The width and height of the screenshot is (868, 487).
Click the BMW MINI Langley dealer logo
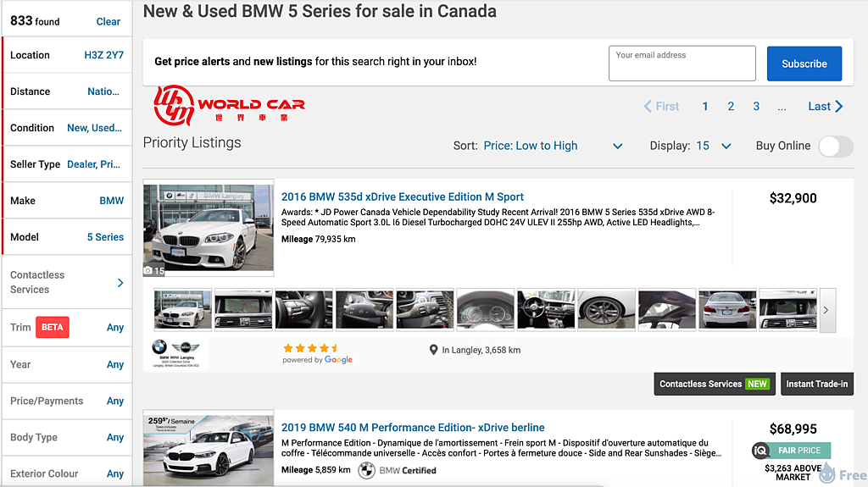175,352
